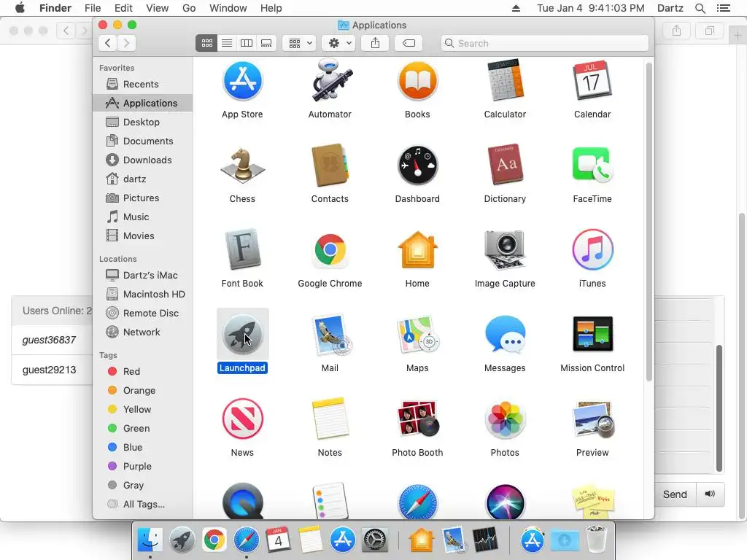Select Google Chrome in Applications folder
This screenshot has width=747, height=560.
330,249
